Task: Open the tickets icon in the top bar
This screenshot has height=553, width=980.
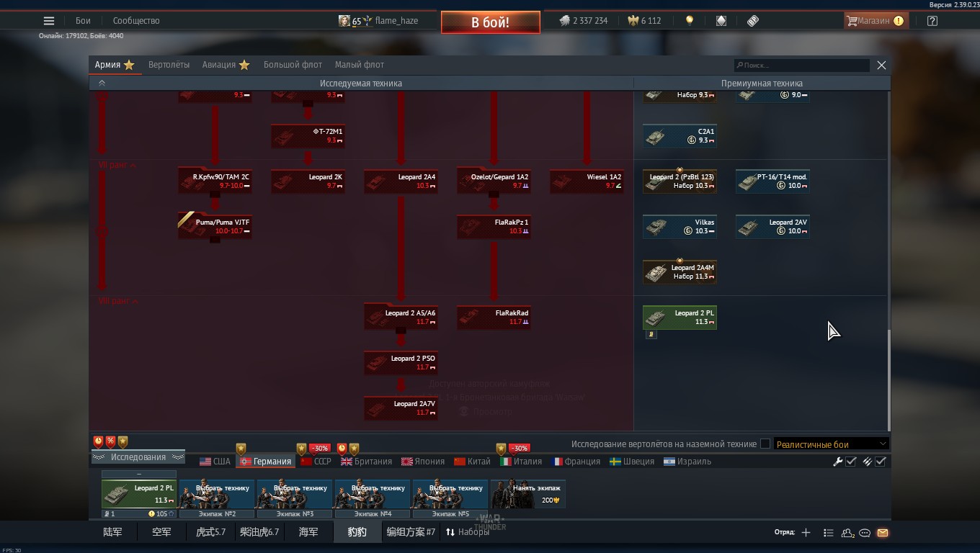Action: point(753,21)
